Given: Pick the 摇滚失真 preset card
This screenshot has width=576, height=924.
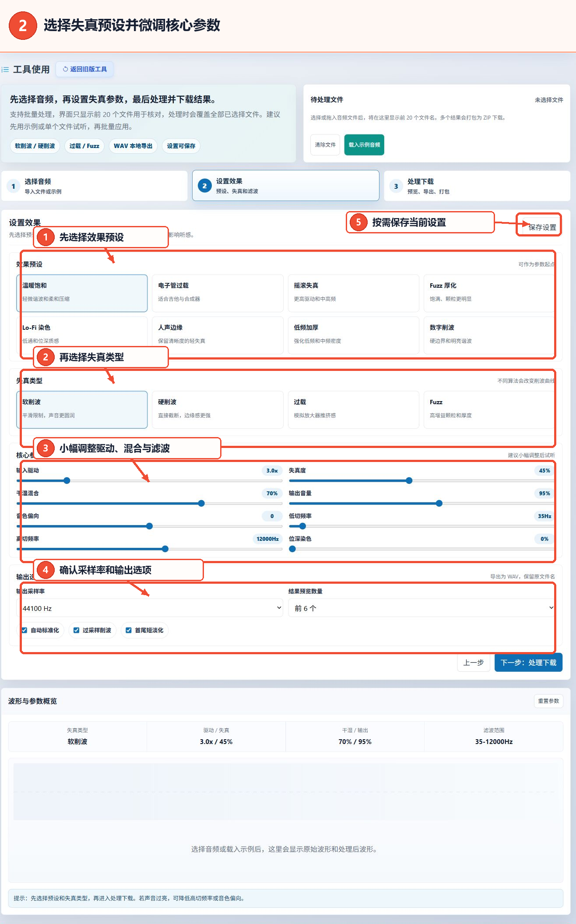Looking at the screenshot, I should [354, 293].
